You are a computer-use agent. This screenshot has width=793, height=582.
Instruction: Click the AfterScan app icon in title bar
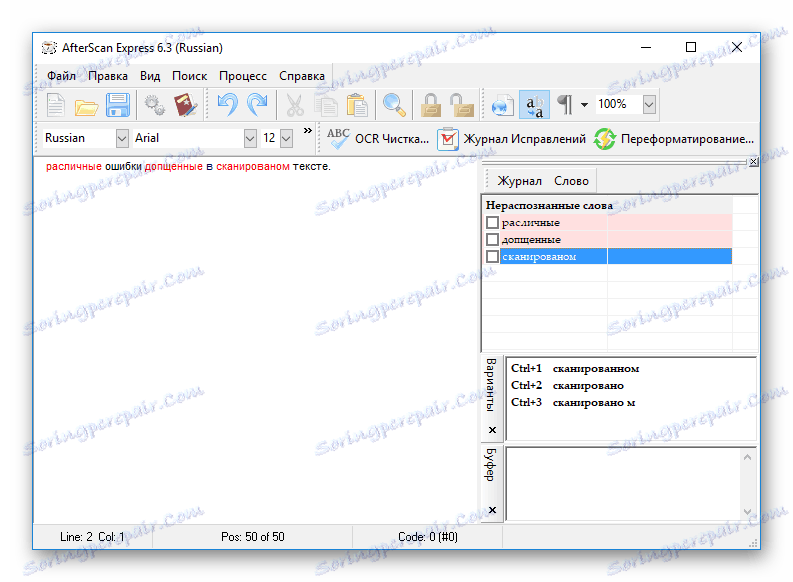(x=49, y=48)
